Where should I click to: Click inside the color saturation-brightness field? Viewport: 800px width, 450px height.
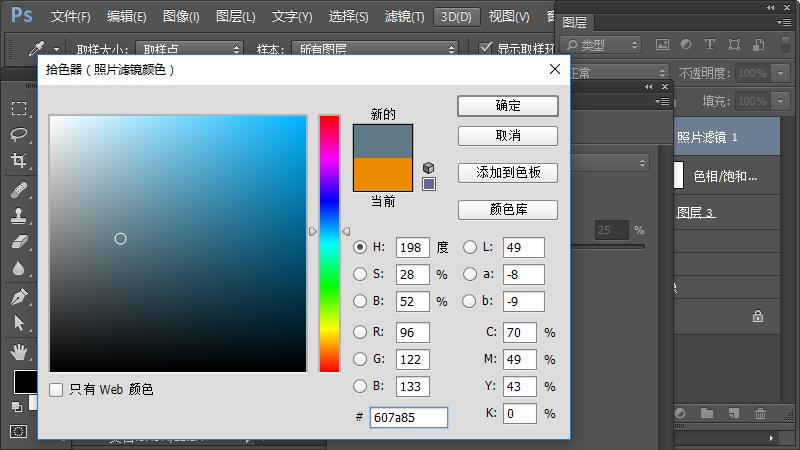click(x=178, y=244)
